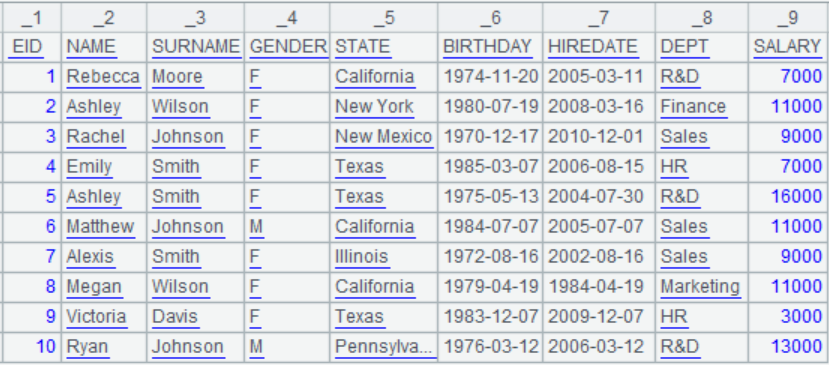Image resolution: width=829 pixels, height=365 pixels.
Task: Click the BIRTHDAY header cell
Action: tap(490, 47)
